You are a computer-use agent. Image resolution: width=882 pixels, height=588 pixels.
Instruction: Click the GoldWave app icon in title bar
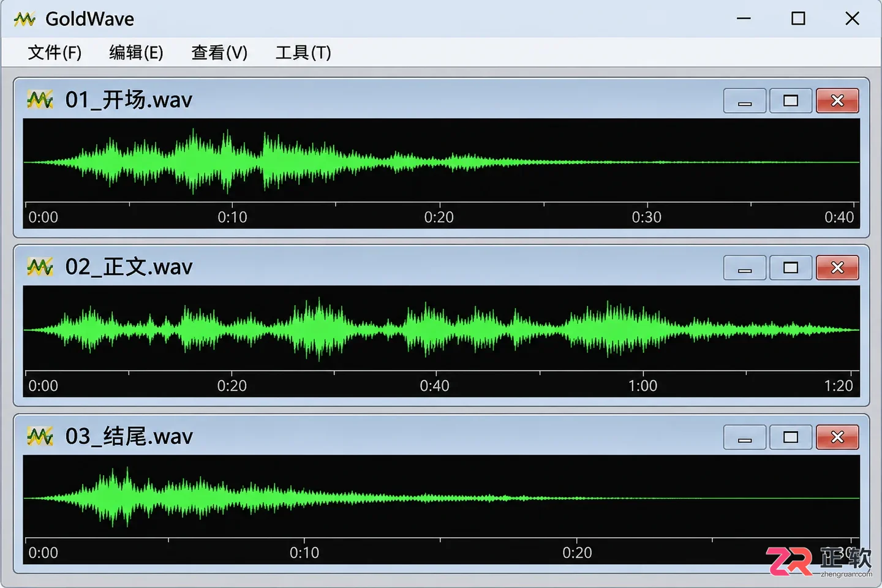24,19
